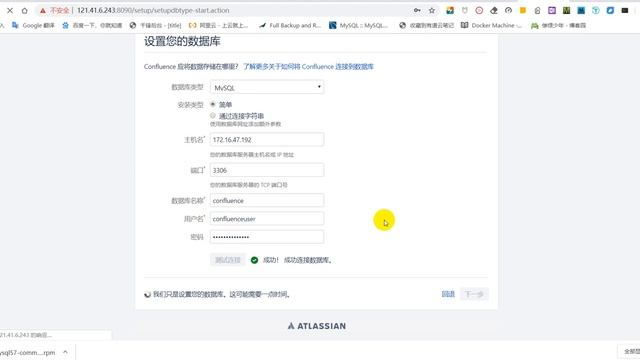This screenshot has width=640, height=360.
Task: Bookmark this page with the star
Action: 432,11
